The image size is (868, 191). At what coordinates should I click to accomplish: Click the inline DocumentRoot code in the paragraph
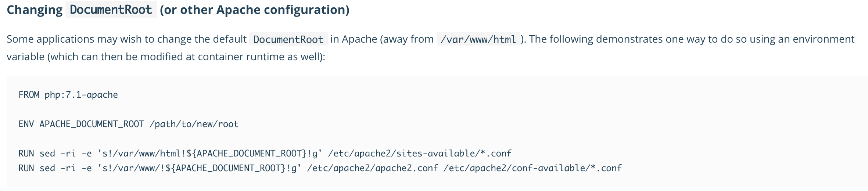pyautogui.click(x=288, y=39)
